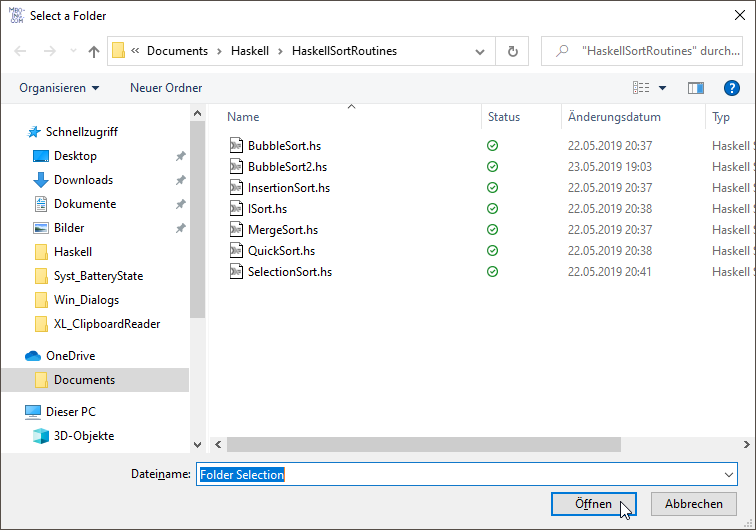This screenshot has height=530, width=756.
Task: Sort by the Änderungsdatum column header
Action: 614,117
